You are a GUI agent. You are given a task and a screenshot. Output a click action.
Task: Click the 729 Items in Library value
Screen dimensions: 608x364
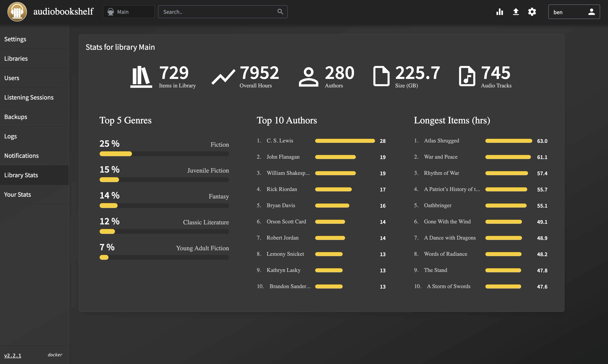(x=174, y=73)
